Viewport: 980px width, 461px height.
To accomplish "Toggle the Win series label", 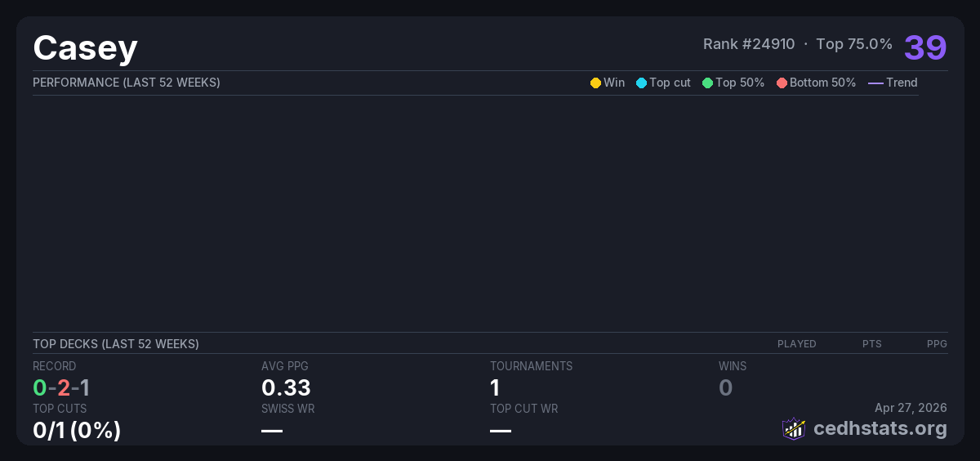I will pyautogui.click(x=614, y=83).
